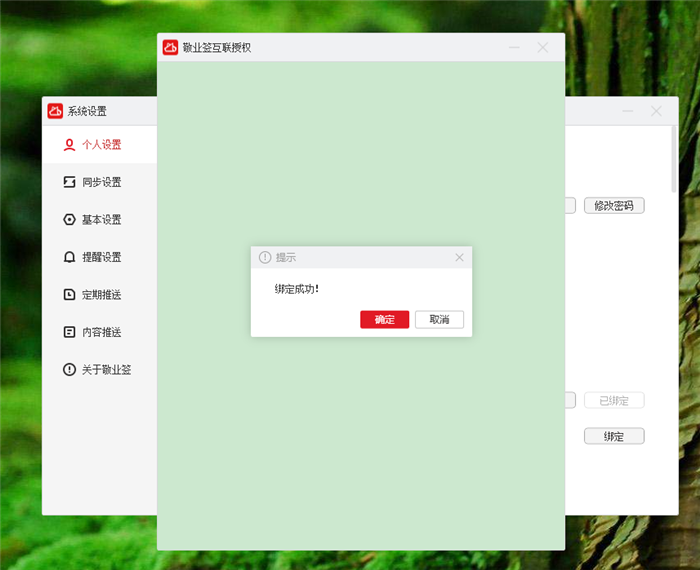This screenshot has width=700, height=570.
Task: Open 提醒设置 tab in 系统设置
Action: (100, 257)
